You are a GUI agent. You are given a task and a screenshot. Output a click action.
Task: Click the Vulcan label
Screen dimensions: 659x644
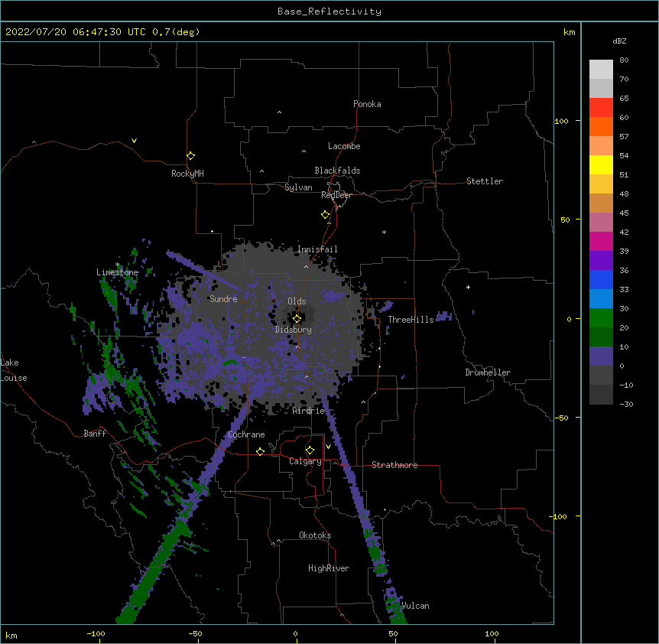pos(415,606)
